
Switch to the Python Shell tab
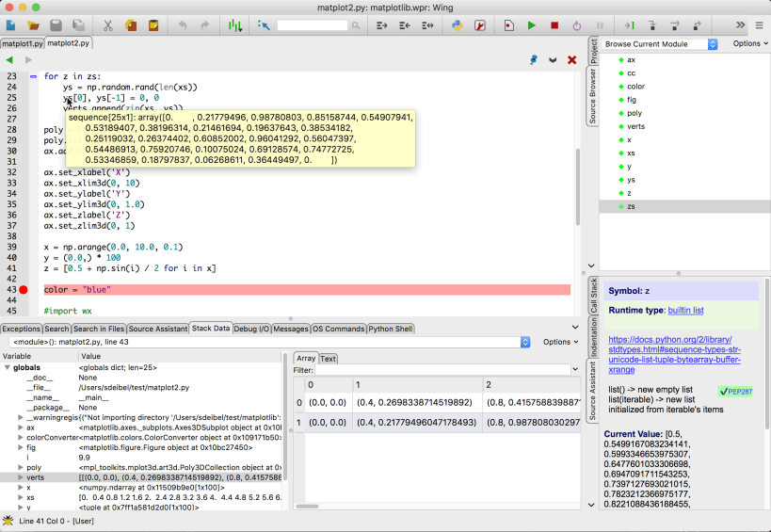(x=390, y=329)
